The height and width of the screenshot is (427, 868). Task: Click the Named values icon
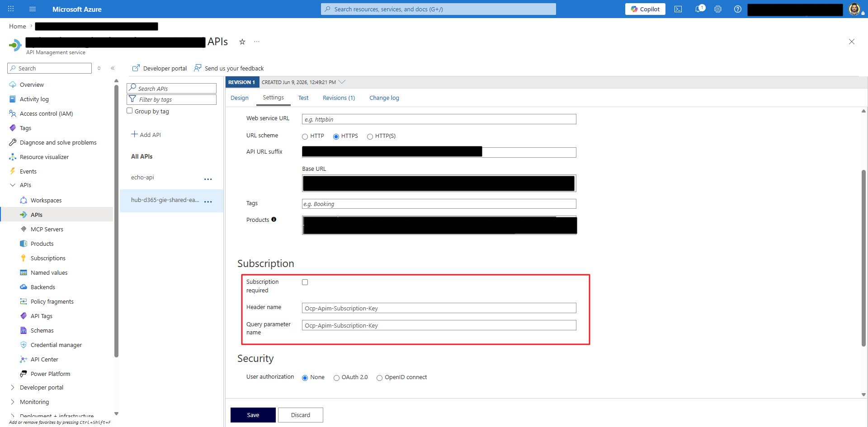point(24,272)
